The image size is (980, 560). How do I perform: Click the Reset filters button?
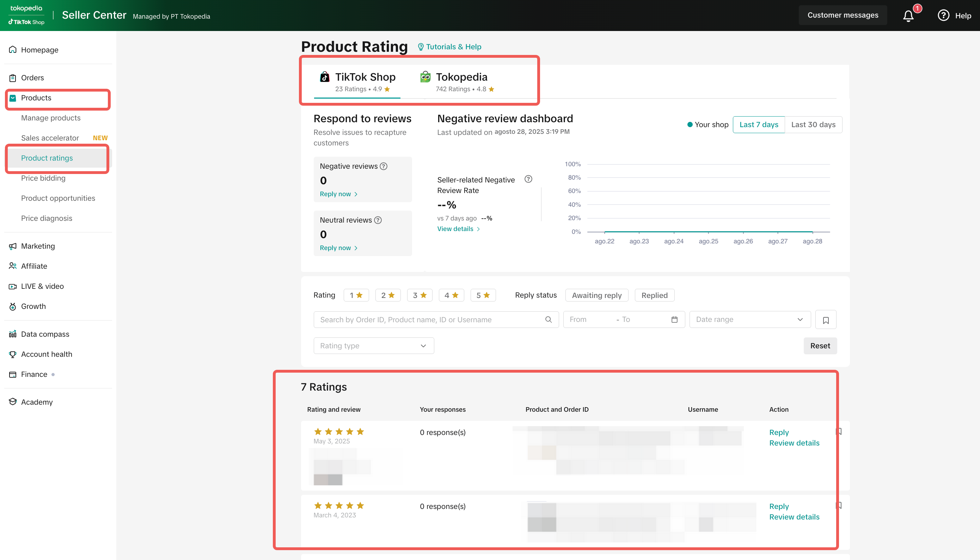tap(820, 346)
